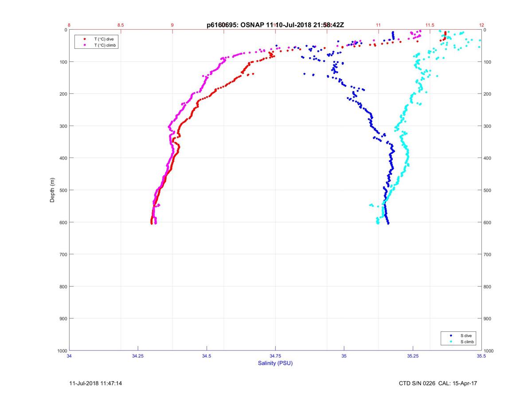Click the right-axis depth tick label 900
This screenshot has height=394, width=532.
click(488, 319)
